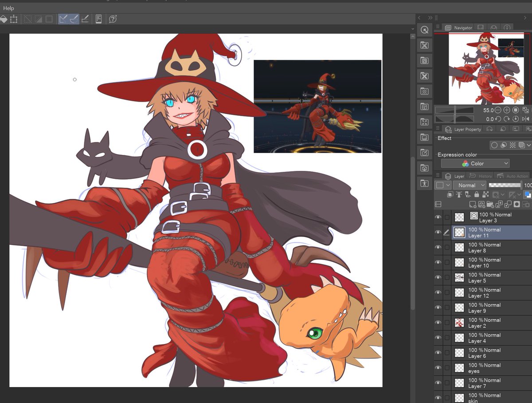Set as Reference Layer lighthouse icon
532x403 pixels.
(459, 195)
